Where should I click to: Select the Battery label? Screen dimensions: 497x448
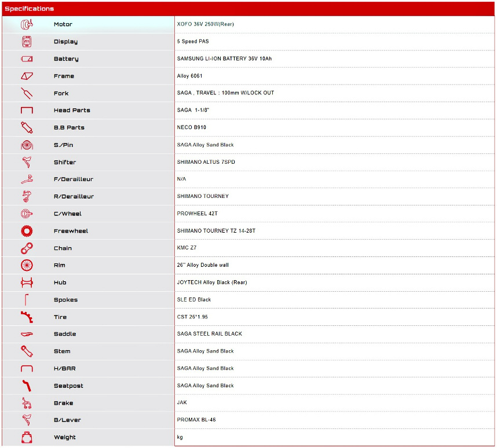click(66, 58)
